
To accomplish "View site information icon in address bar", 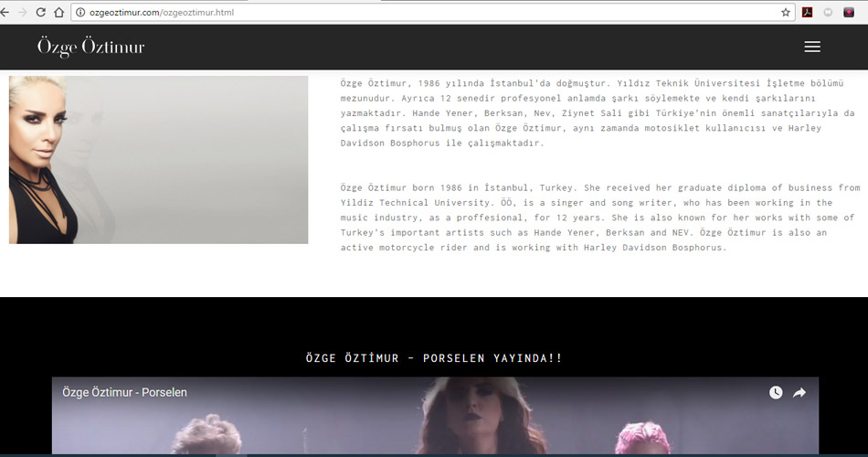I will (80, 12).
